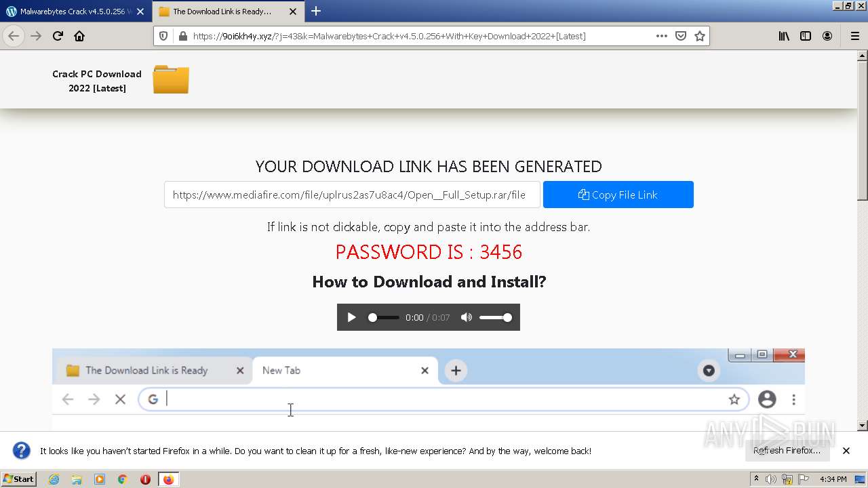Open a new tab with plus

click(x=316, y=11)
